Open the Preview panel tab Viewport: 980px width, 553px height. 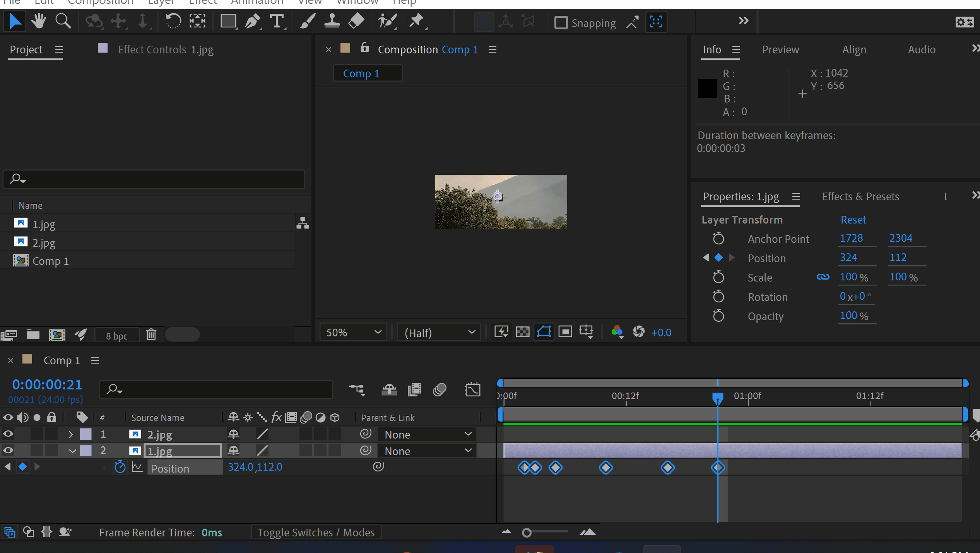780,49
